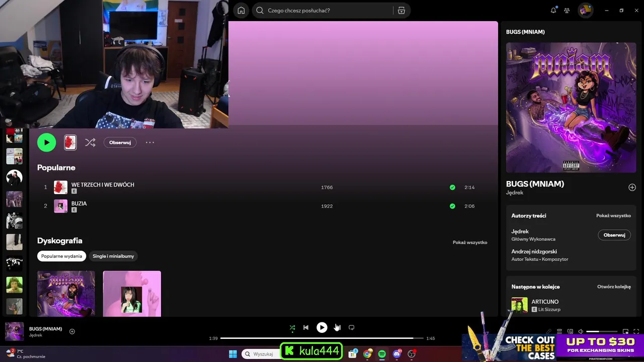Screen dimensions: 644x362
Task: Show full discography via Pokaż wszystko
Action: click(470, 242)
